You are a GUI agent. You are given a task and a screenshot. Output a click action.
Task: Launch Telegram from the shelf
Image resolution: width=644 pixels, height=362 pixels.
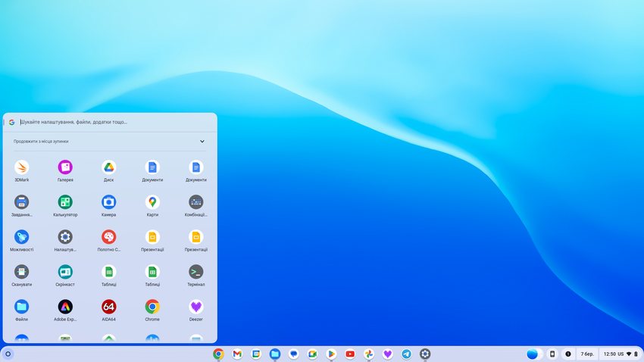coord(406,354)
